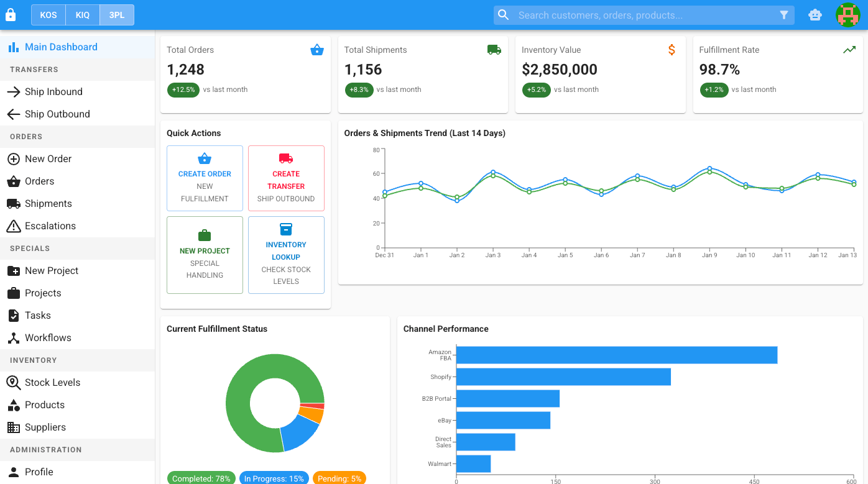Click the New Project folder-plus icon
This screenshot has height=484, width=868.
(x=13, y=271)
